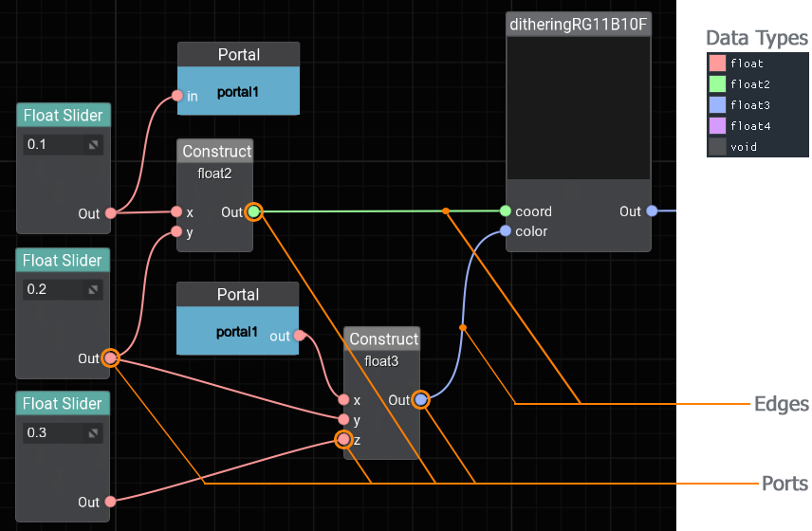Click the 'out' pin on the lower Portal node
Image resolution: width=812 pixels, height=531 pixels.
pyautogui.click(x=299, y=336)
